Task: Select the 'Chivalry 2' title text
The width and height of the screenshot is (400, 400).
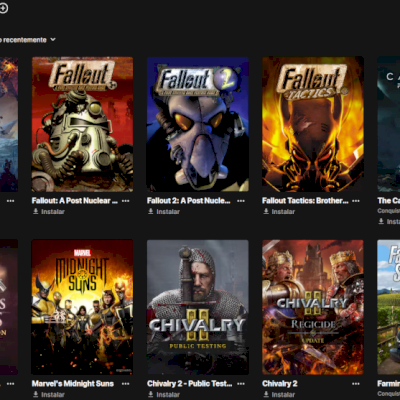Action: tap(280, 384)
